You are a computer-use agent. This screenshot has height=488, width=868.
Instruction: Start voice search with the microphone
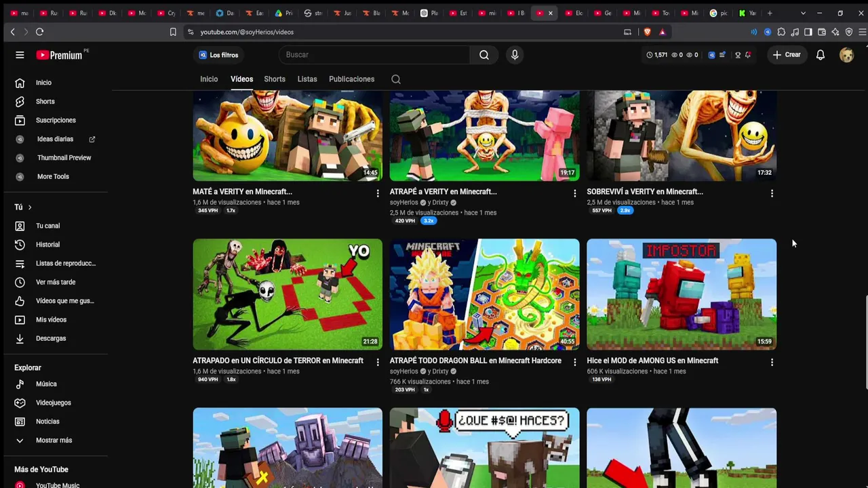tap(515, 55)
